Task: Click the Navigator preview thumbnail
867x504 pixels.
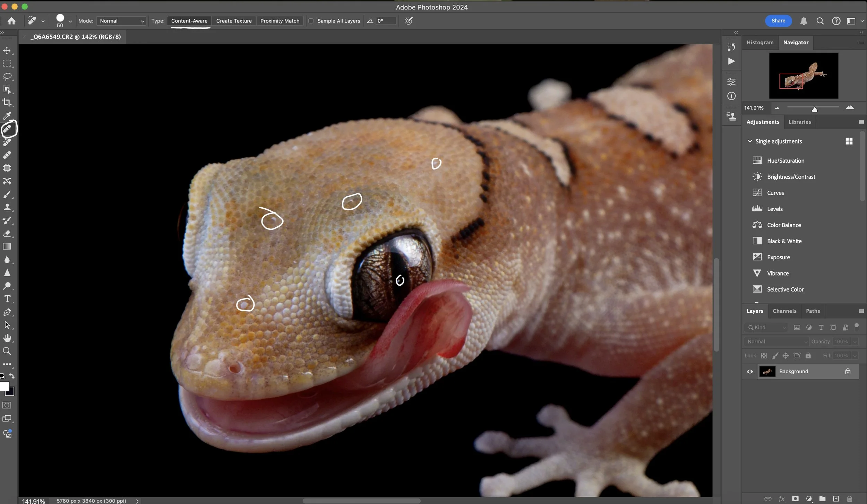Action: coord(803,76)
